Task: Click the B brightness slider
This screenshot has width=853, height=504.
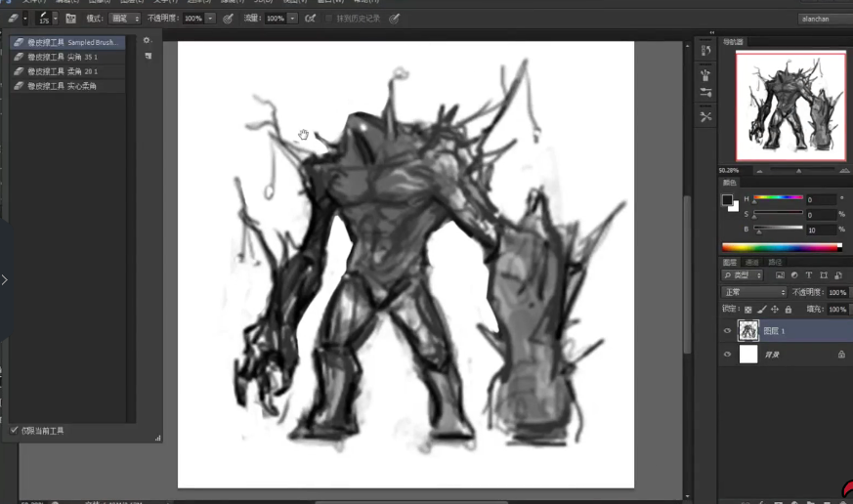Action: [x=778, y=229]
